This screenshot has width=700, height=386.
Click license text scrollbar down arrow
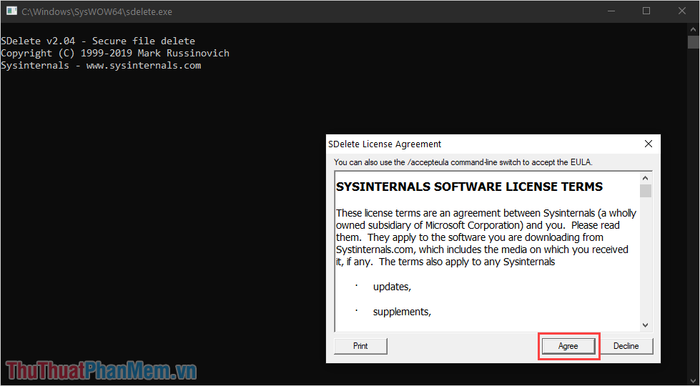point(645,325)
